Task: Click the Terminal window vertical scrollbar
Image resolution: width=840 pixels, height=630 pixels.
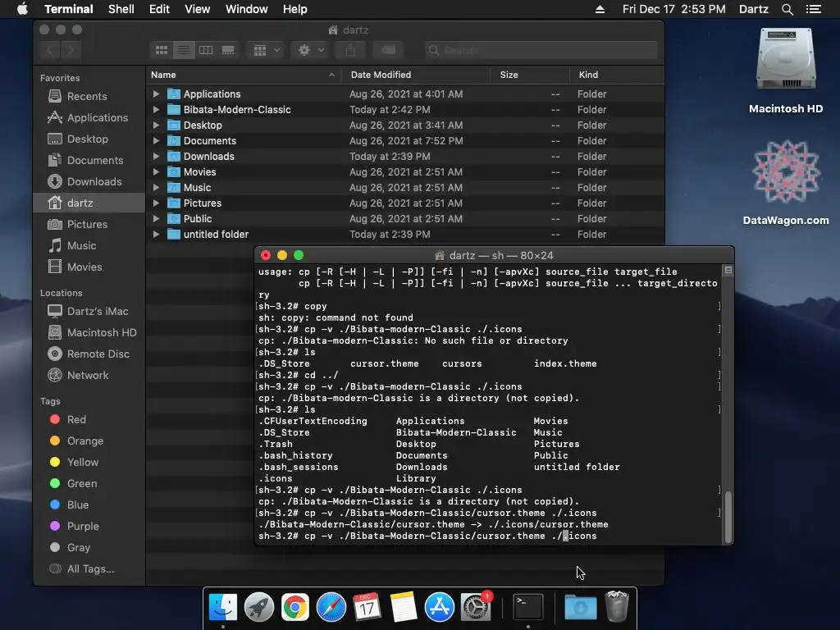Action: pos(728,517)
